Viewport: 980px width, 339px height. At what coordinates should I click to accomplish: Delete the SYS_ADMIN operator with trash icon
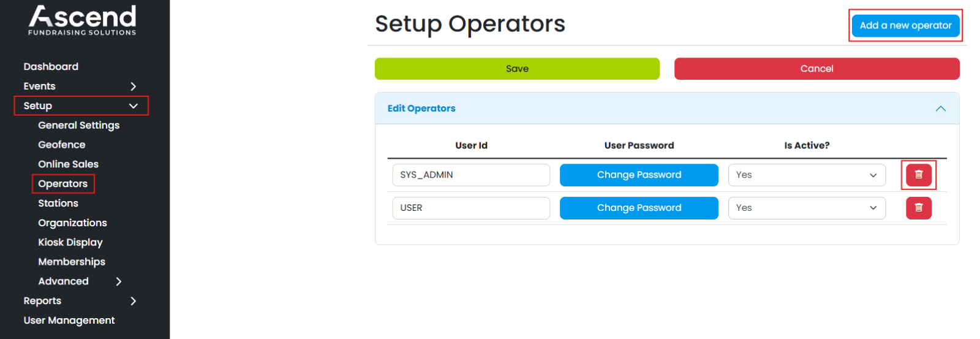click(918, 175)
